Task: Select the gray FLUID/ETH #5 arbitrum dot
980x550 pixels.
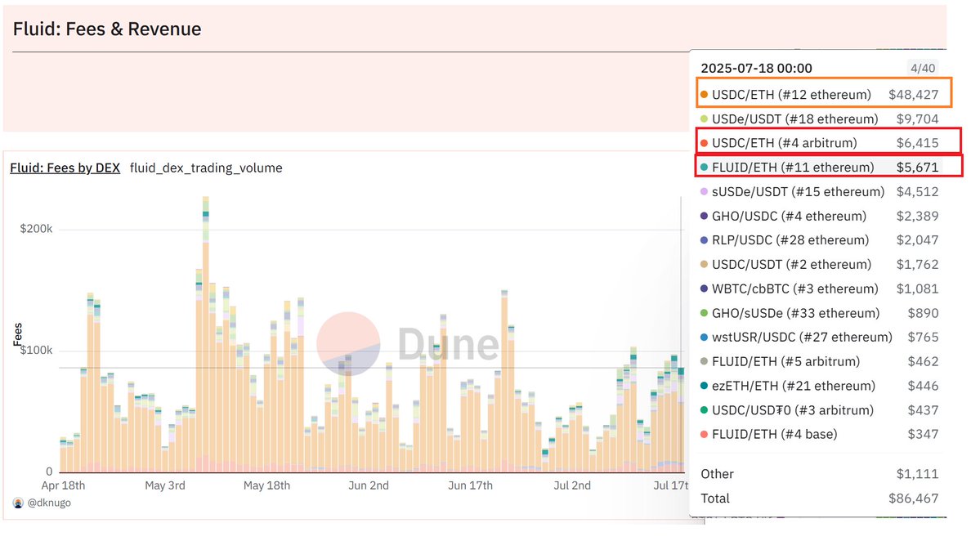Action: click(704, 361)
